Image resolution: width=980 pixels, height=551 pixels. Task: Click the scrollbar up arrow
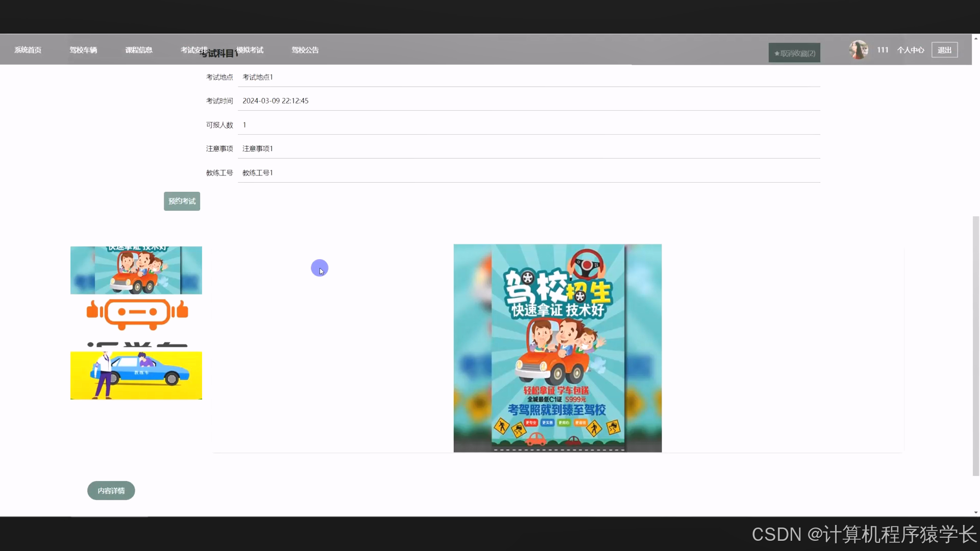(x=976, y=38)
